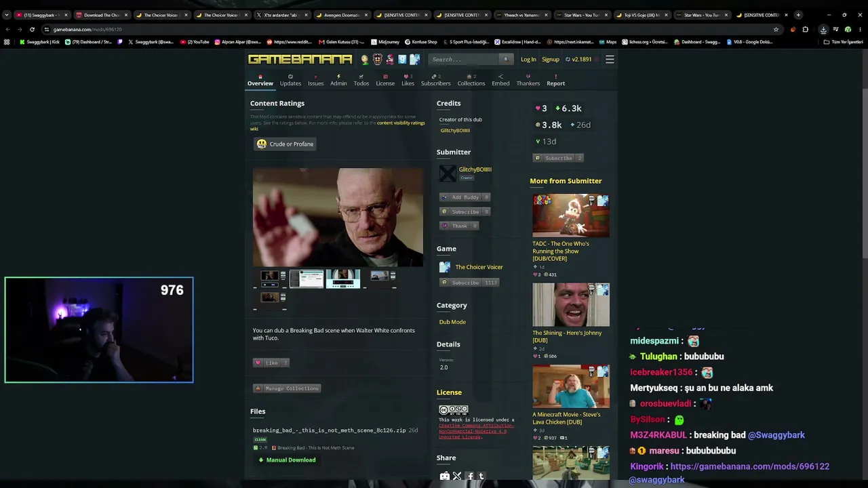
Task: Click the main Walter White preview image
Action: (x=338, y=217)
